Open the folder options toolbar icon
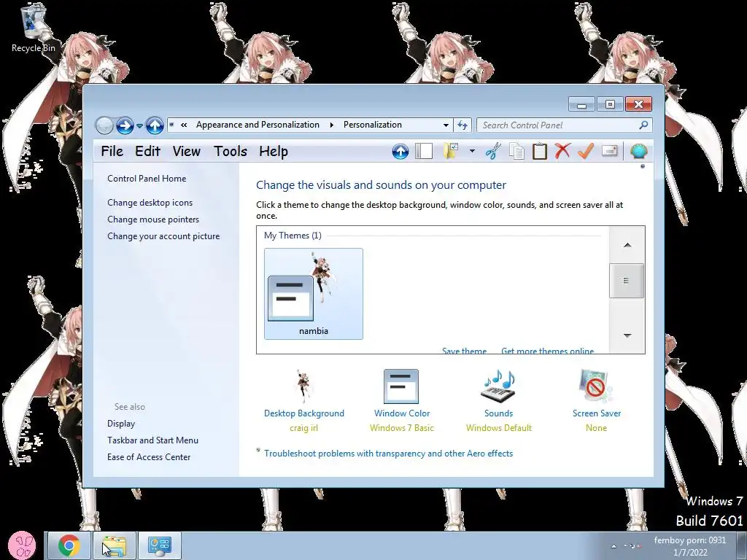The width and height of the screenshot is (747, 560). click(451, 152)
